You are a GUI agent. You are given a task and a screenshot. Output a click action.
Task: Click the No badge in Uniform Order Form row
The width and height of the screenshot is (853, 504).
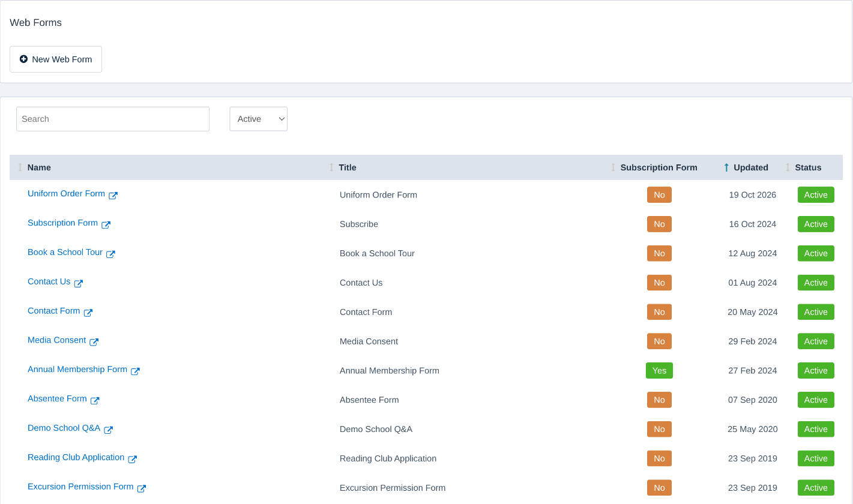click(x=659, y=195)
